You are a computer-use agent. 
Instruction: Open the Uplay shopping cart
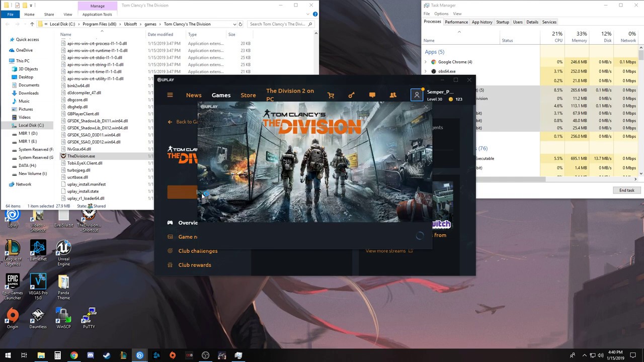(x=331, y=95)
